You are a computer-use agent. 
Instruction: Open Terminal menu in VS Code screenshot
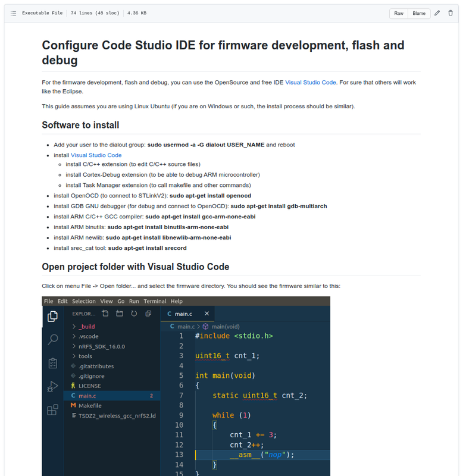(x=155, y=301)
